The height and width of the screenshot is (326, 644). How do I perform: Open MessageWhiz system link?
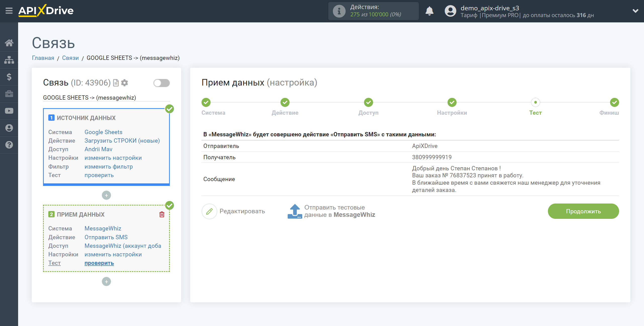pyautogui.click(x=103, y=228)
